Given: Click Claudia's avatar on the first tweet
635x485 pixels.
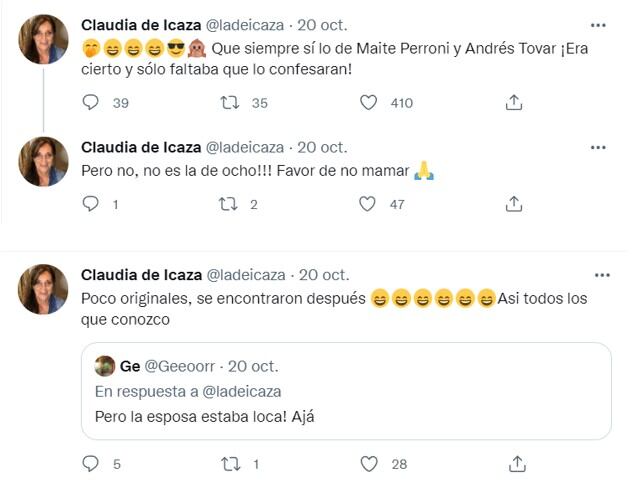Looking at the screenshot, I should click(x=43, y=40).
